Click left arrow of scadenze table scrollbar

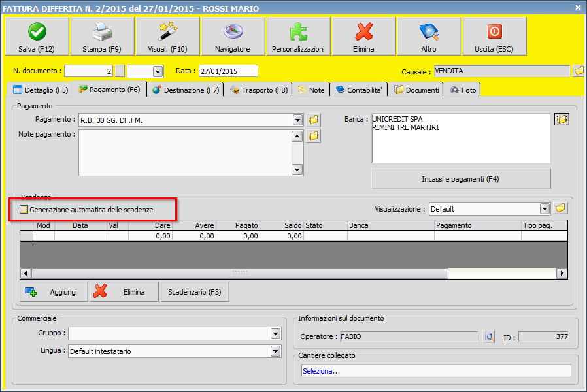click(25, 274)
